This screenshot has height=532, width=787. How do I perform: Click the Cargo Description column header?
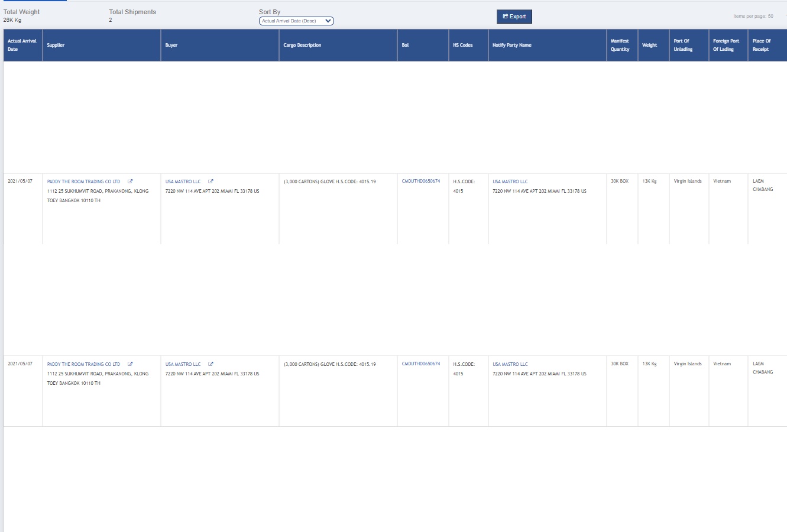pos(302,45)
